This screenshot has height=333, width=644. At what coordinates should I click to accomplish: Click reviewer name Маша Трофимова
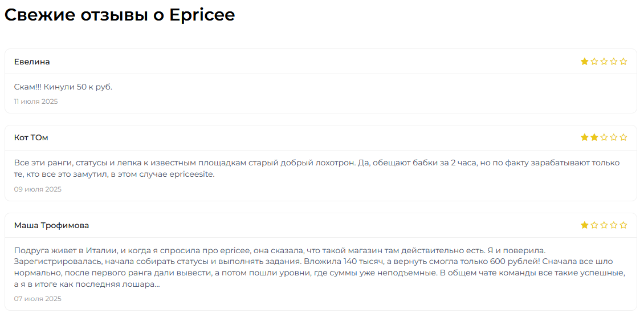(51, 225)
